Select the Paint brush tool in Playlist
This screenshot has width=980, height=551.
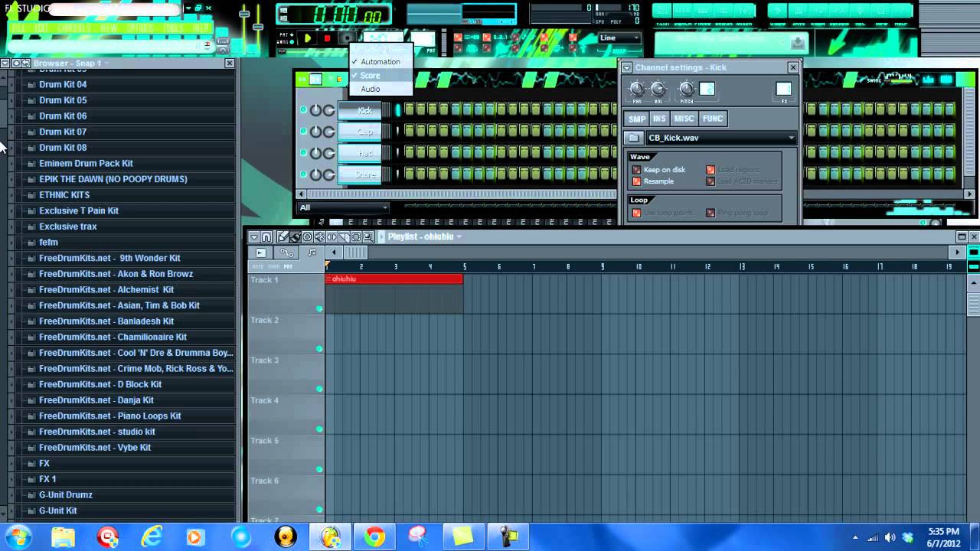tap(295, 237)
